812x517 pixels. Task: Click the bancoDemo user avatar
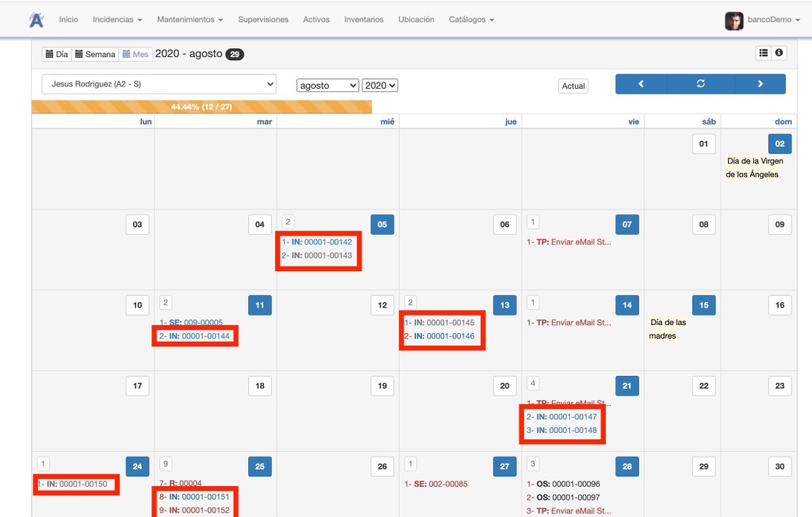(x=733, y=21)
